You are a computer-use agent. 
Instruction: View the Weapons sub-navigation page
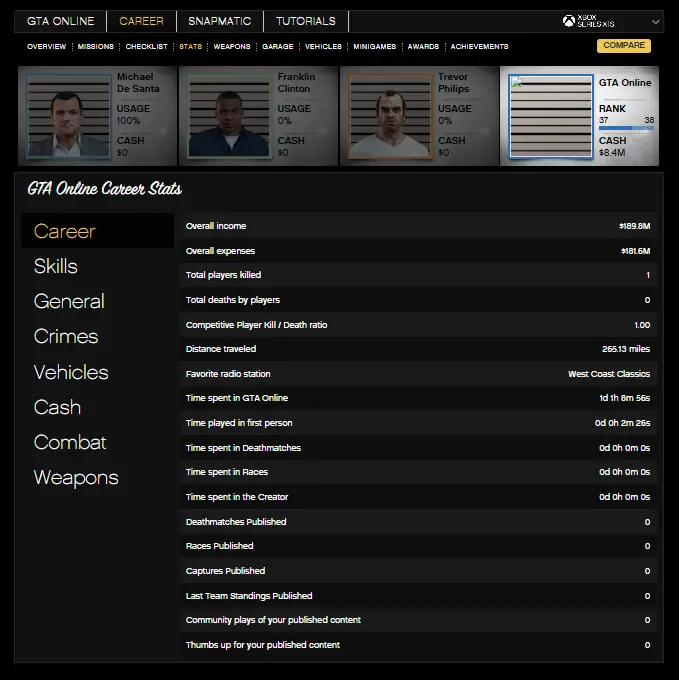232,46
